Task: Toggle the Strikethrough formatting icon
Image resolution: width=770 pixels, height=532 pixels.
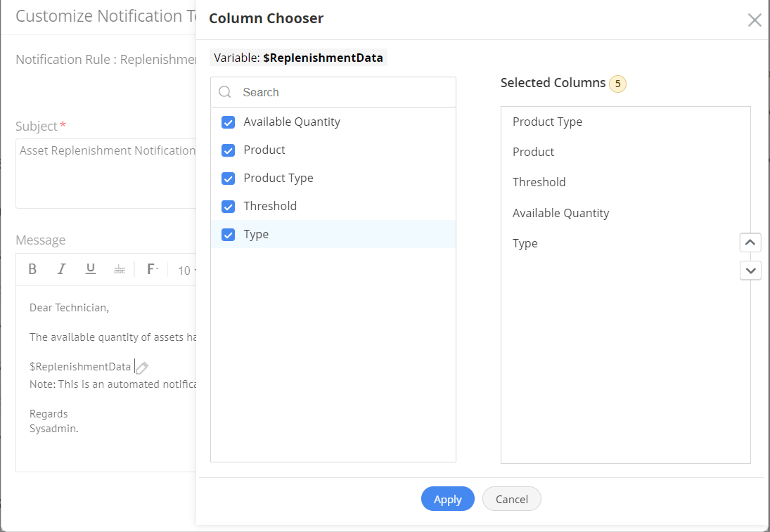Action: click(x=120, y=269)
